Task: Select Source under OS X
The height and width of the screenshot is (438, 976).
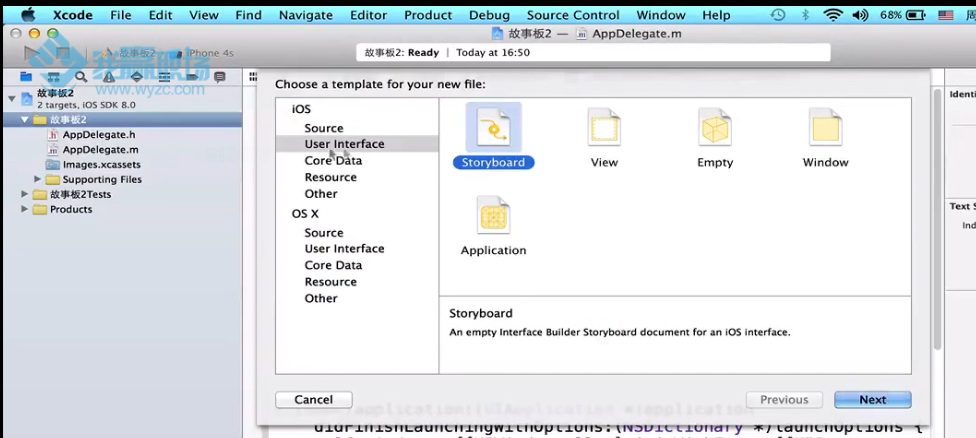Action: (x=324, y=233)
